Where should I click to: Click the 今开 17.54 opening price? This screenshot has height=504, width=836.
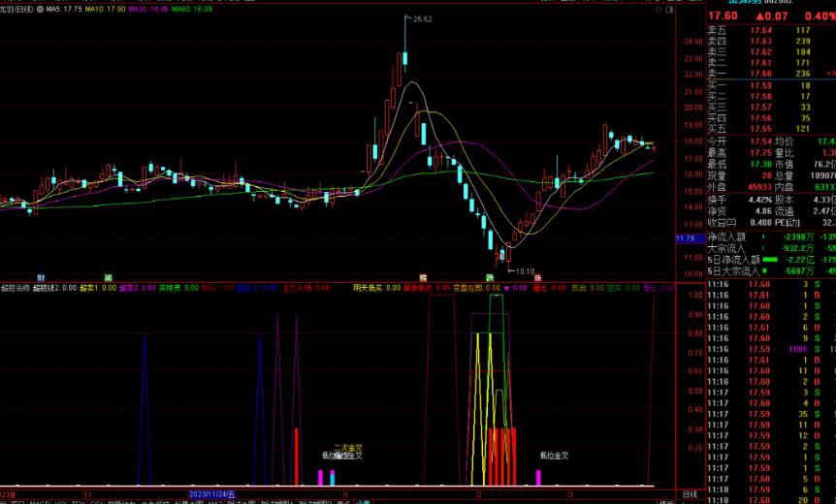pyautogui.click(x=760, y=142)
